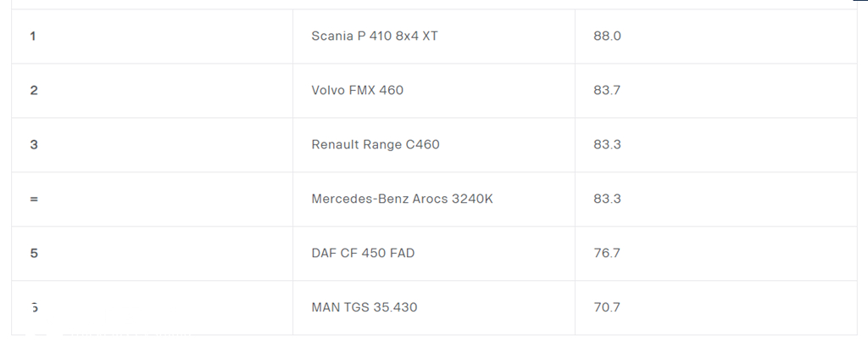Click the Renault Range C460 text
The image size is (868, 348).
coord(376,145)
